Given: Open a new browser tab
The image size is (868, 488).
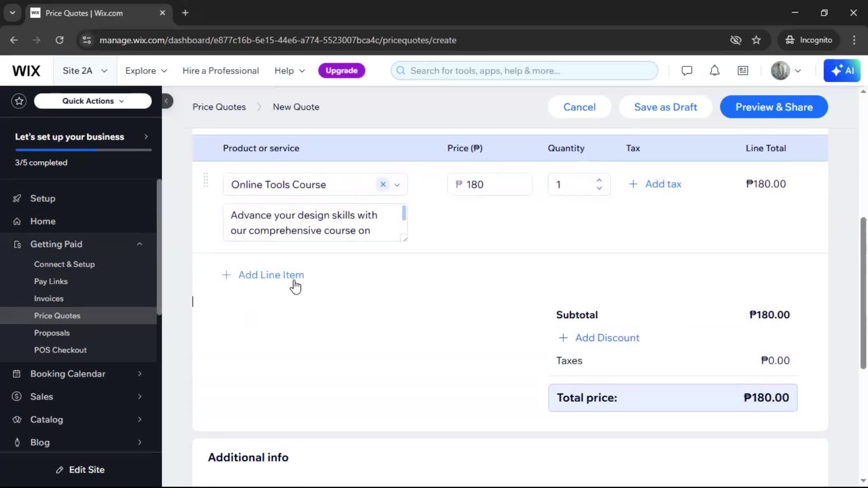Looking at the screenshot, I should (185, 13).
